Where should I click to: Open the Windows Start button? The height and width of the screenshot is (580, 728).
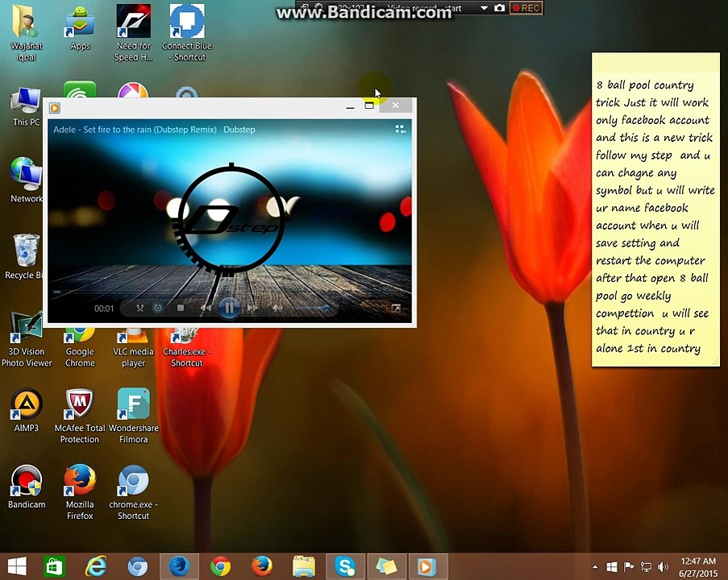17,566
